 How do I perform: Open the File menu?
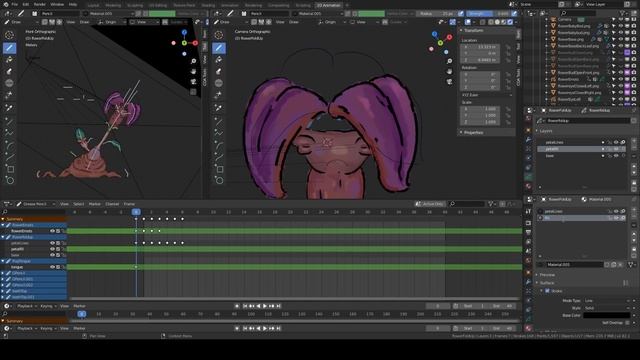click(15, 4)
